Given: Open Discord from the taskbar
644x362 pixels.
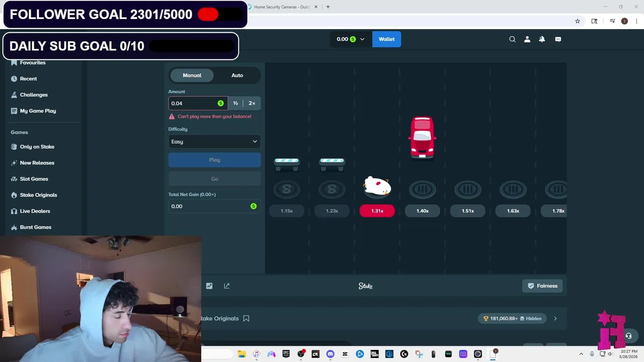Looking at the screenshot, I should click(x=330, y=354).
